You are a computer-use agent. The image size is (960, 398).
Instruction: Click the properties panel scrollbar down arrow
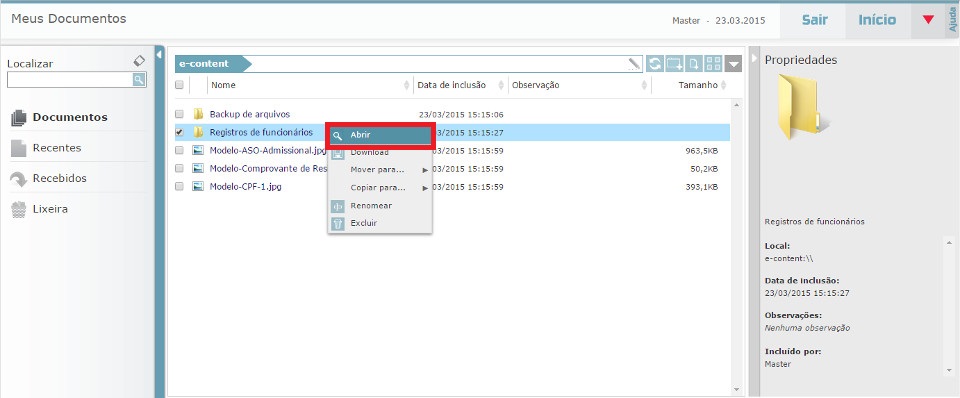[x=949, y=370]
